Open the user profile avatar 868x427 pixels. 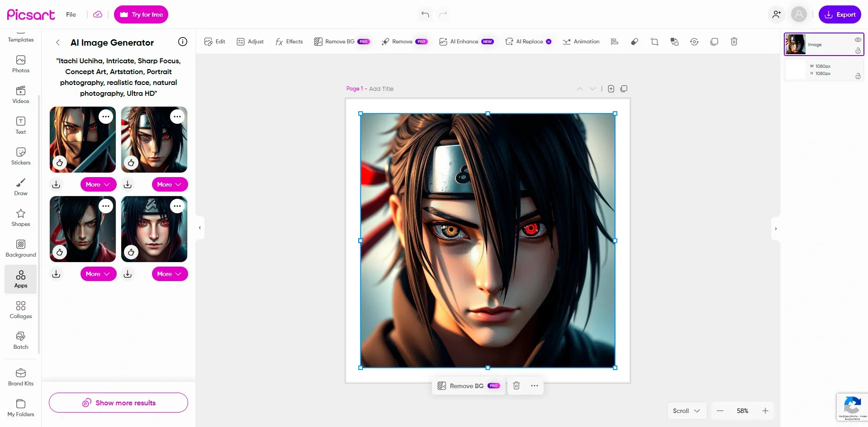[799, 14]
